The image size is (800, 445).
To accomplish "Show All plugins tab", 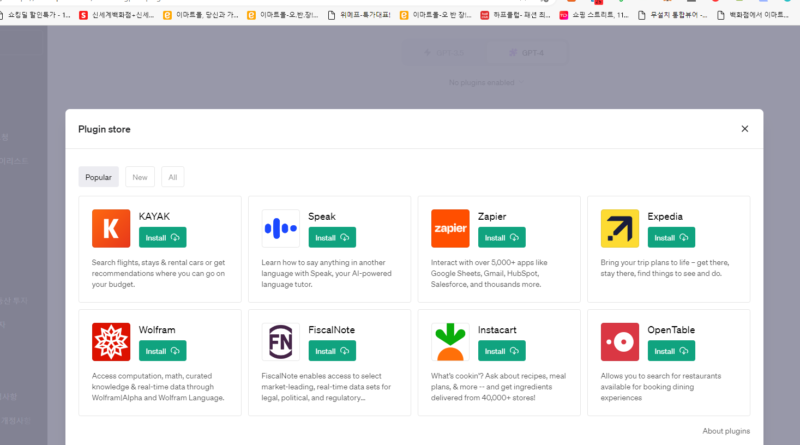I will coord(173,177).
